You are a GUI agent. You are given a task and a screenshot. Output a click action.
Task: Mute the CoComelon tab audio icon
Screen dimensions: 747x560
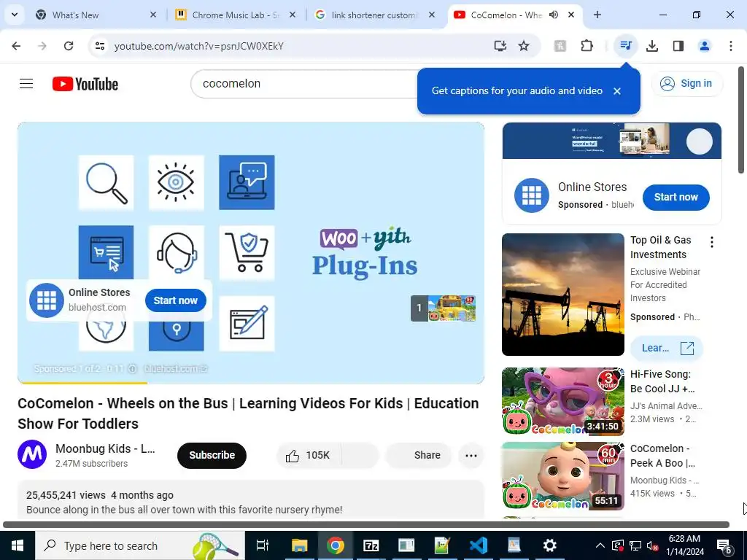554,15
